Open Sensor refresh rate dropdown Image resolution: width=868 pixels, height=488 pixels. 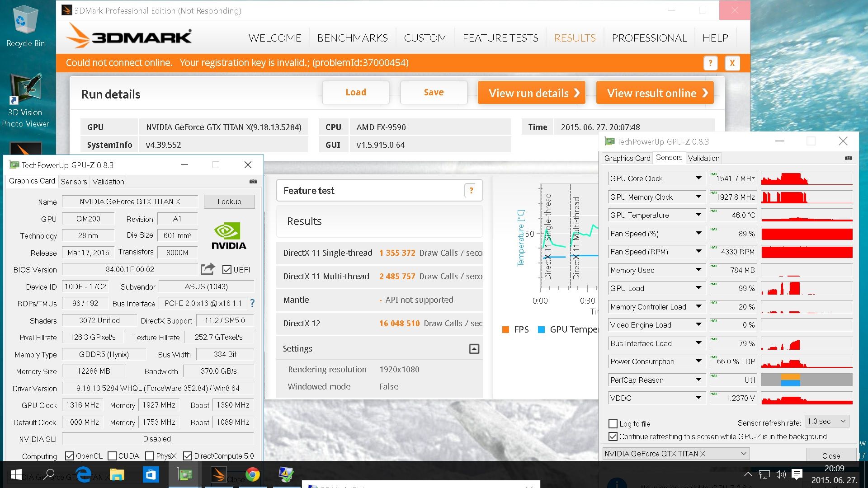click(827, 421)
